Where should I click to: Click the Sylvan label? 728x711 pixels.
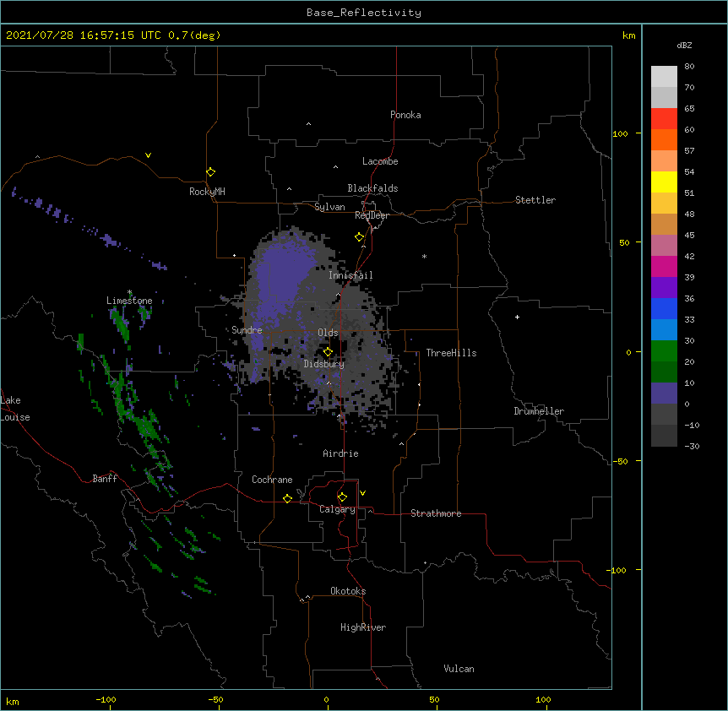coord(329,207)
